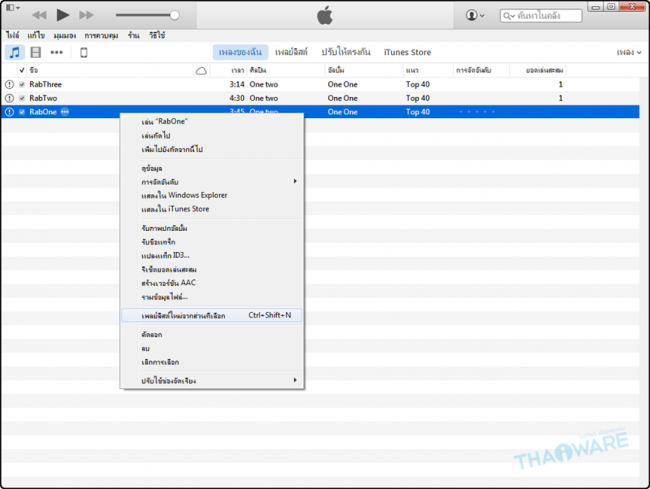Click the exclamation warning icon beside RabTwo
The height and width of the screenshot is (489, 650).
[9, 98]
